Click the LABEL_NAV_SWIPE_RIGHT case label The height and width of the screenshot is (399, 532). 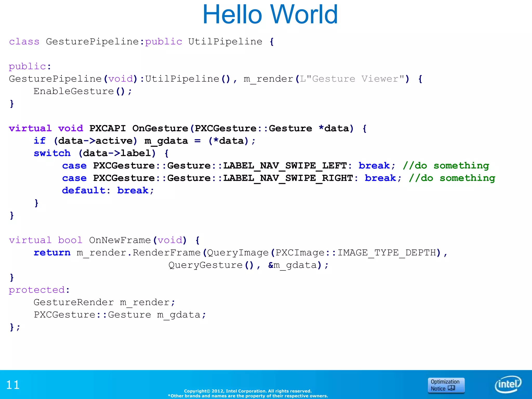(288, 178)
